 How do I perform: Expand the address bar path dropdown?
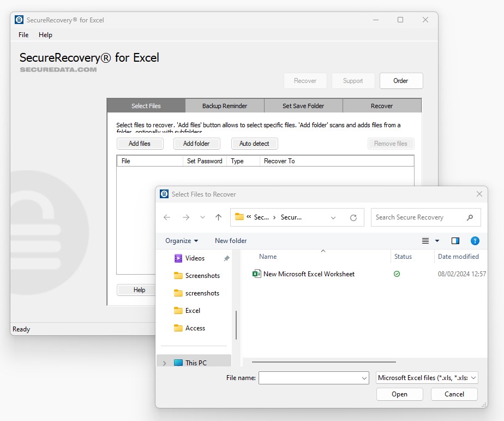click(333, 217)
